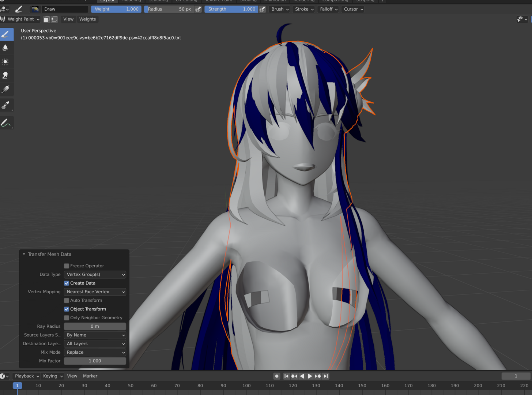Click frame 100 on the timeline ruler
532x395 pixels.
pyautogui.click(x=246, y=385)
